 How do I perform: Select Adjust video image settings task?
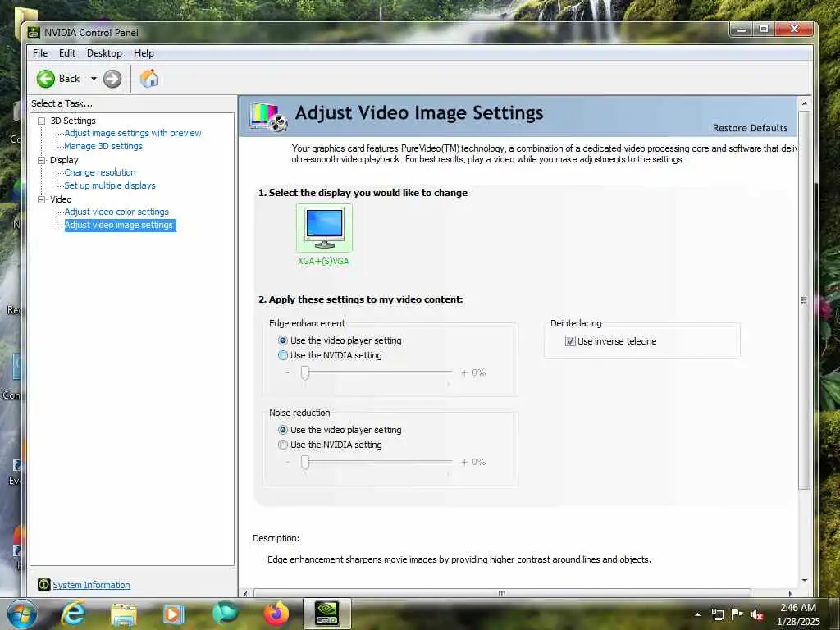[x=120, y=225]
